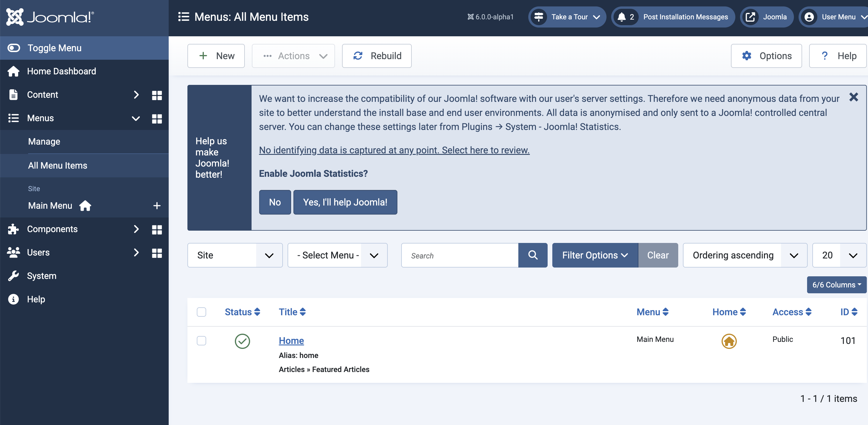Click the Joomla version 6.0.0-alpha1 label
The height and width of the screenshot is (425, 868).
[x=490, y=17]
